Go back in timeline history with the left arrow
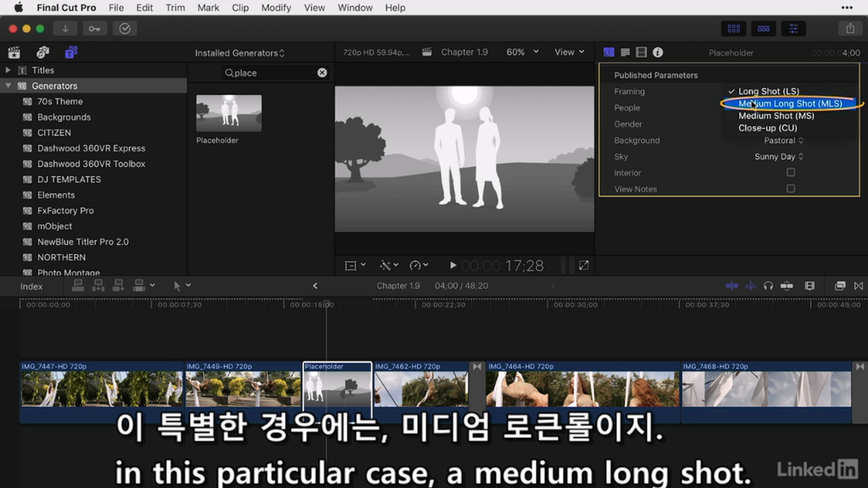 (315, 286)
